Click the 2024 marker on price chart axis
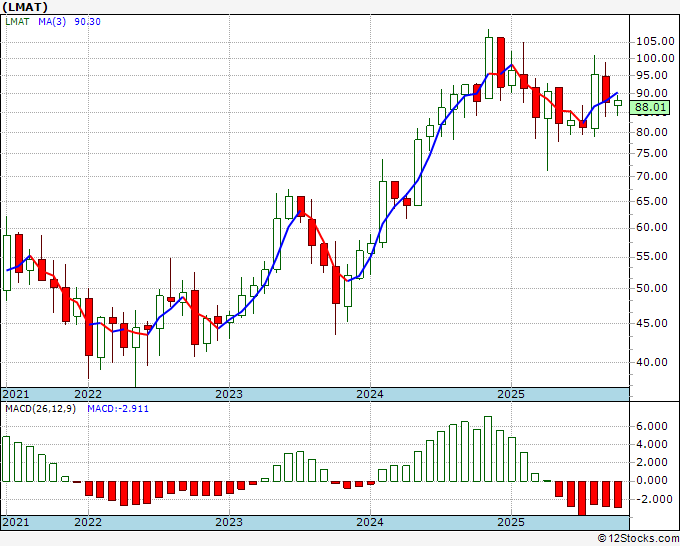This screenshot has height=546, width=680. click(370, 394)
